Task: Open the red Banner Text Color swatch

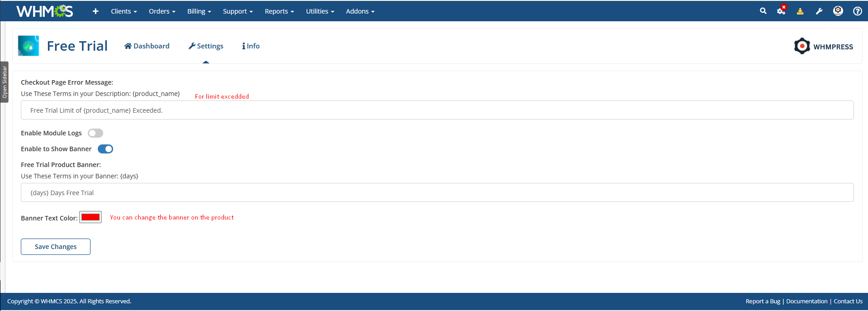Action: tap(91, 217)
